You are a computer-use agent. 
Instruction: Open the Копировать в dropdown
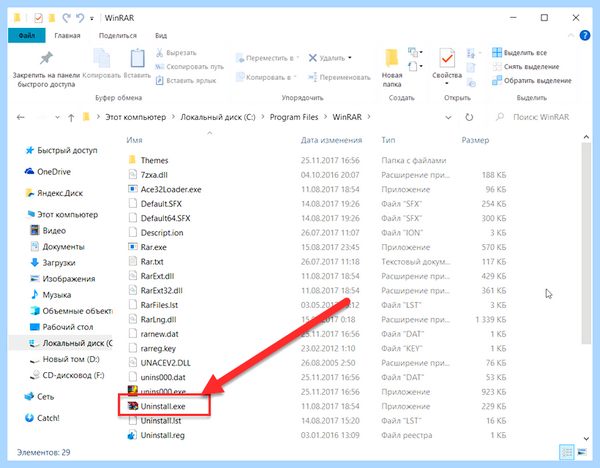266,77
